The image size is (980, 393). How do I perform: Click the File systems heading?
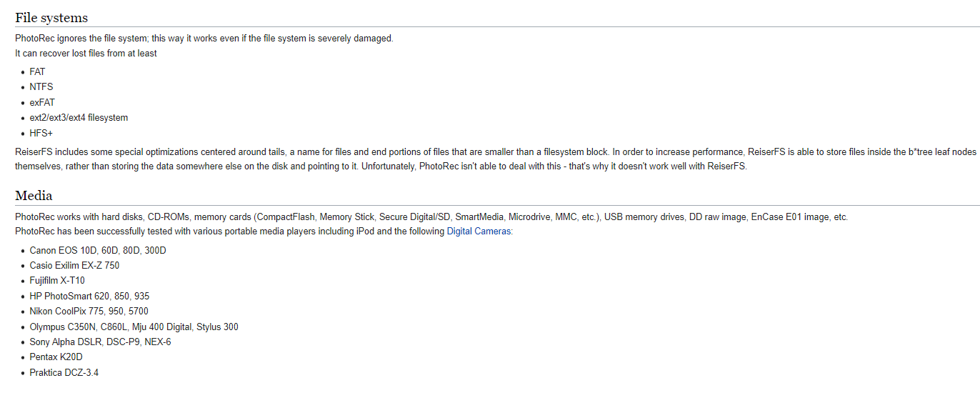click(51, 18)
